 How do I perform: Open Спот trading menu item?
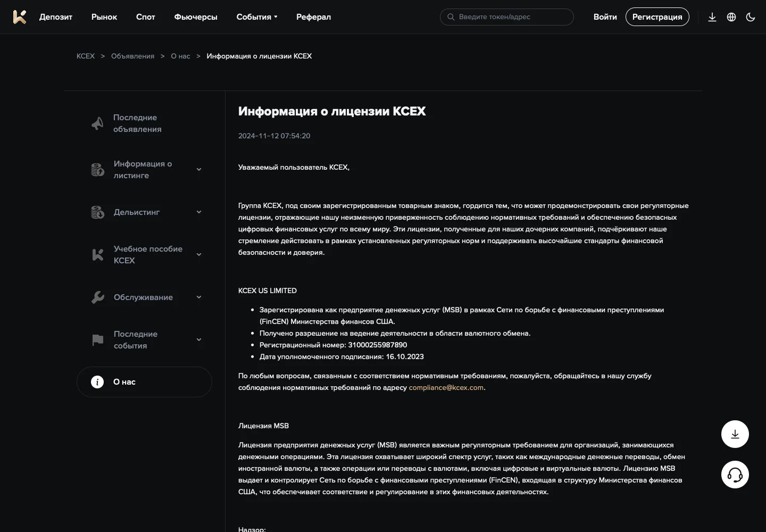[x=146, y=17]
